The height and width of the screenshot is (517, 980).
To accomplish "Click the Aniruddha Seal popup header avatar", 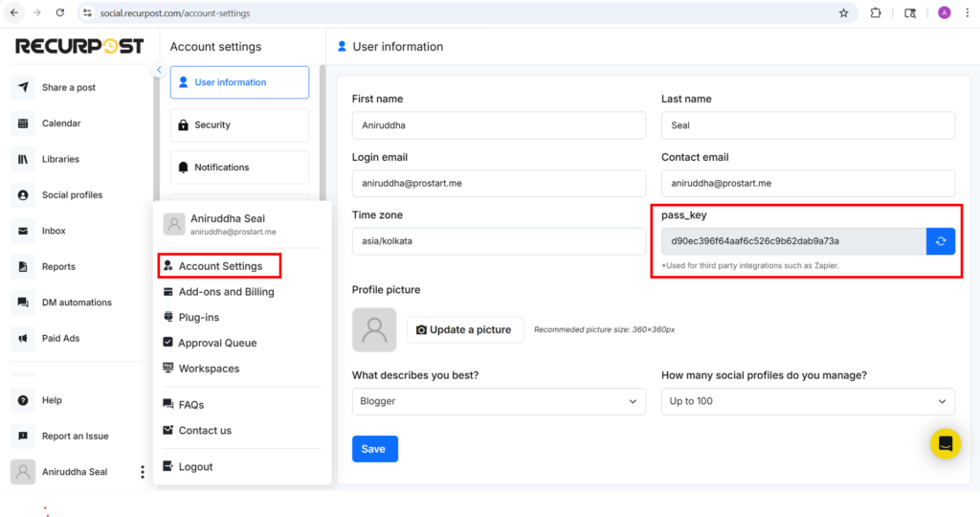I will [x=174, y=224].
